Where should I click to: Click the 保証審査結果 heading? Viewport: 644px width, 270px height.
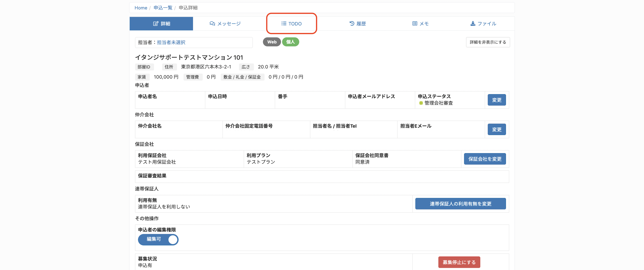pyautogui.click(x=152, y=176)
